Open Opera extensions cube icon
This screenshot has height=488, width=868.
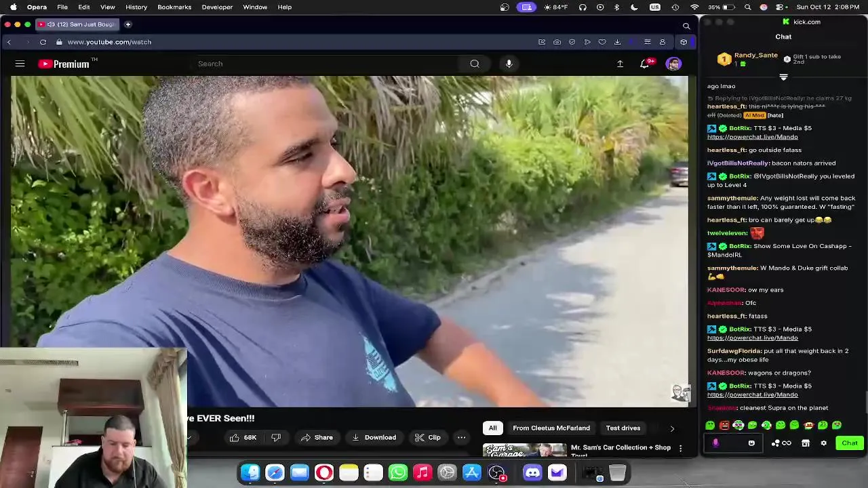click(684, 42)
